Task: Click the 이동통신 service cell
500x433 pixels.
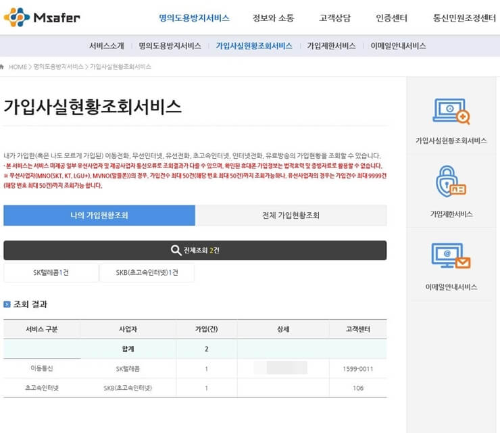Action: click(42, 368)
